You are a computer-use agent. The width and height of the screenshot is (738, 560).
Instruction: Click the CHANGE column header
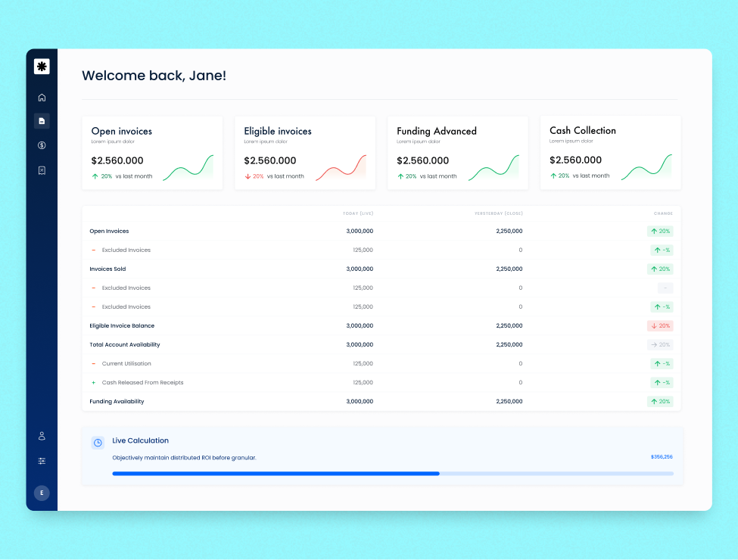pyautogui.click(x=663, y=213)
